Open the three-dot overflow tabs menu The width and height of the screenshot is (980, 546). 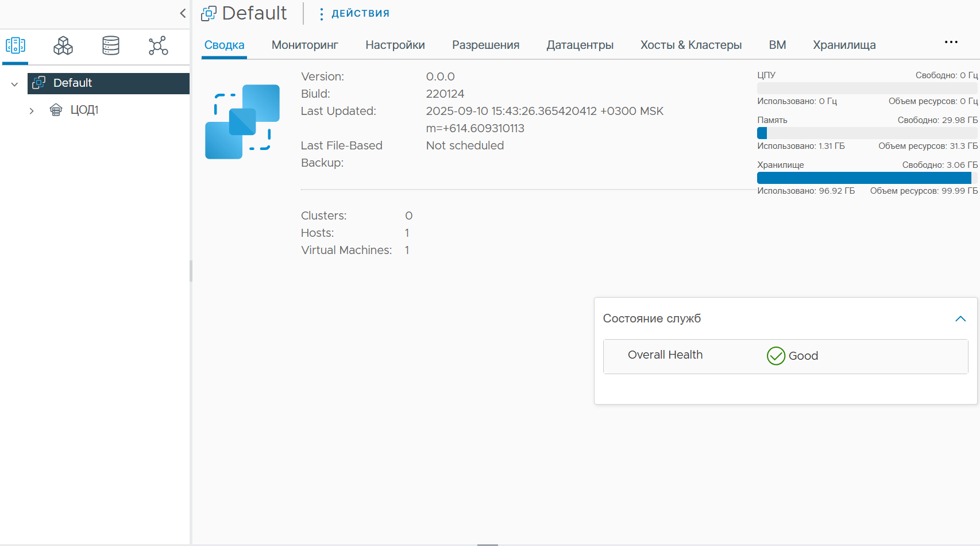pos(951,42)
